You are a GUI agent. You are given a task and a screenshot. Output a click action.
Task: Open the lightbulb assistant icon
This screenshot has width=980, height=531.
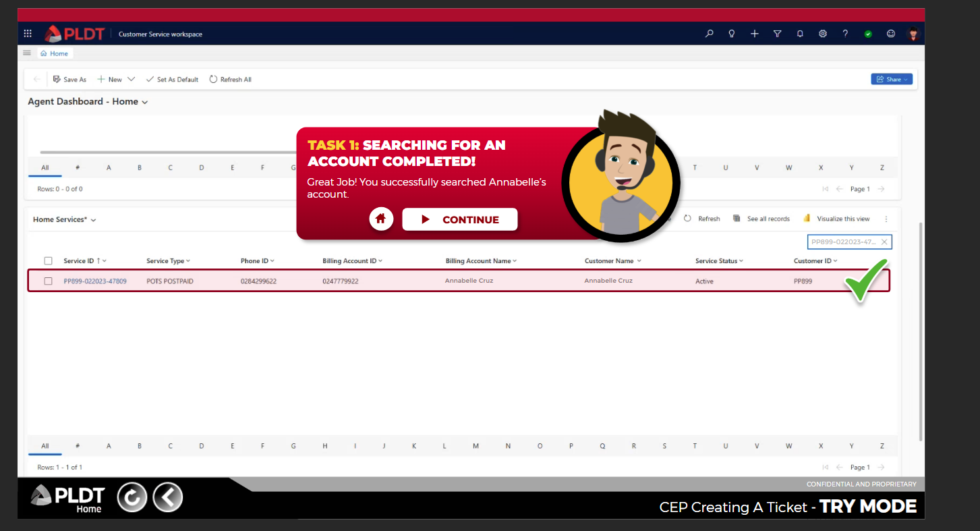(732, 34)
